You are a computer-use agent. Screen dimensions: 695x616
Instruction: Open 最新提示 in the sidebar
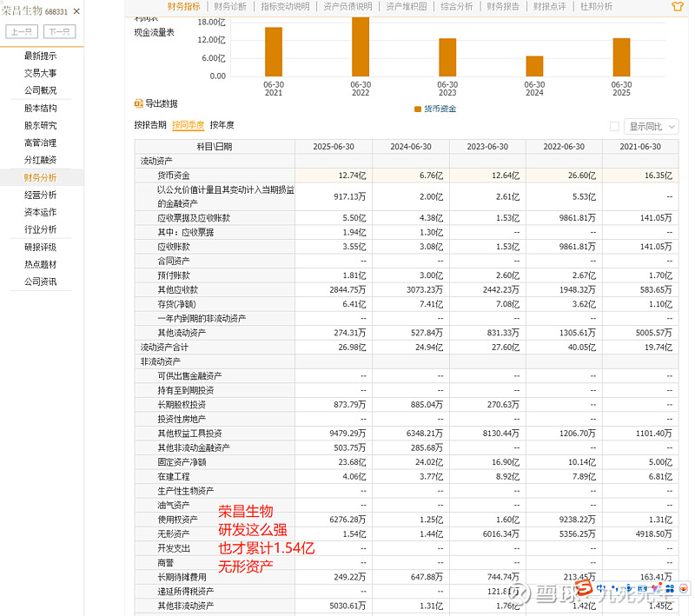[40, 56]
